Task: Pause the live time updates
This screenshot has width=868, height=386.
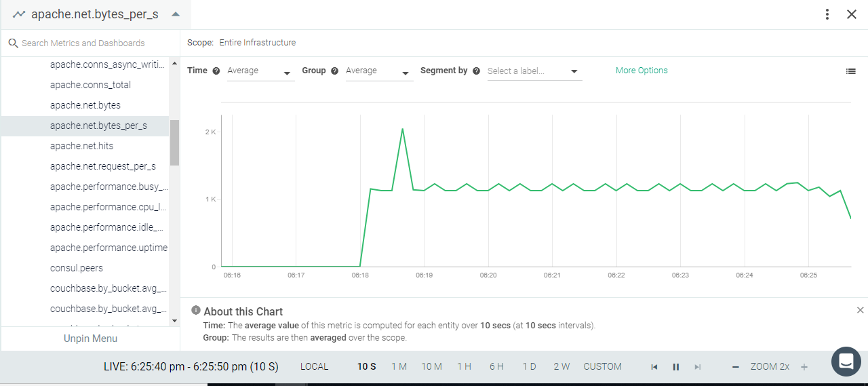Action: (x=676, y=367)
